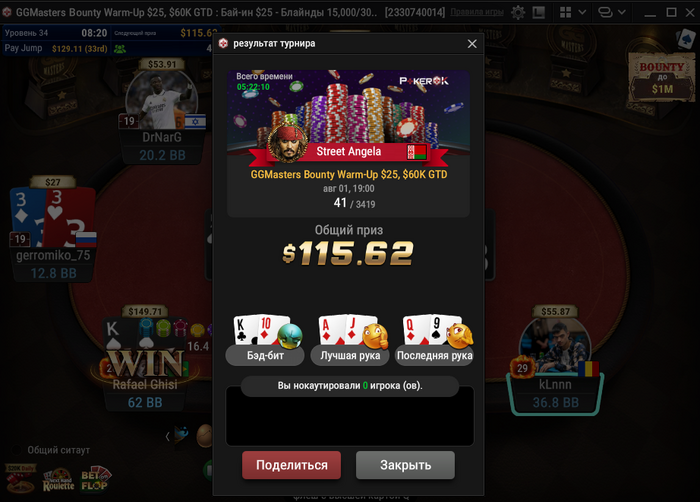Open the Последняя рука hand replay
This screenshot has height=502, width=700.
pos(434,340)
